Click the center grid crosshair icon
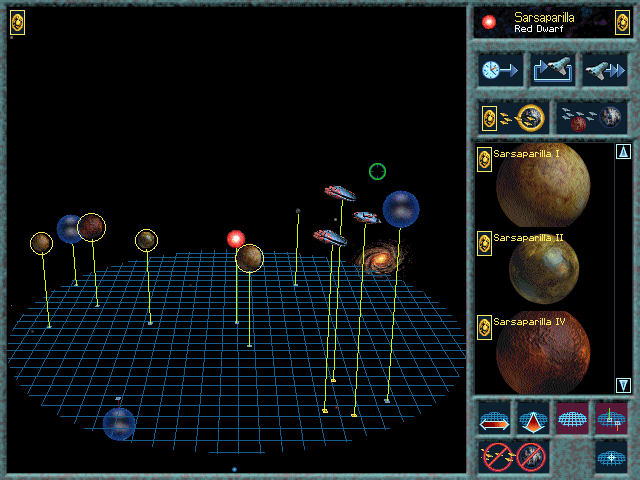The image size is (640, 480). [x=611, y=457]
